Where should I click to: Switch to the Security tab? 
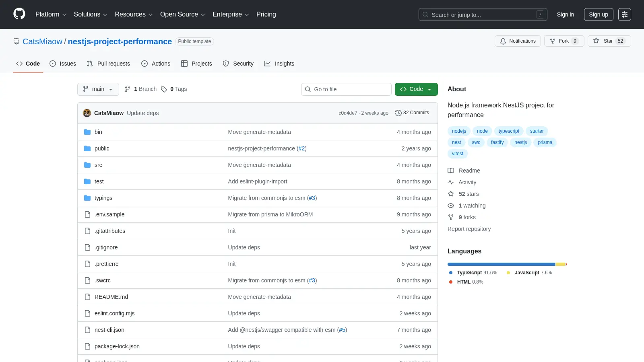pos(238,64)
